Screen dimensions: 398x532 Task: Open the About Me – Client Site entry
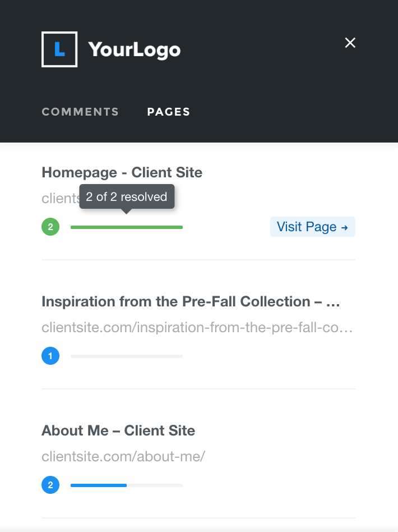click(x=118, y=430)
